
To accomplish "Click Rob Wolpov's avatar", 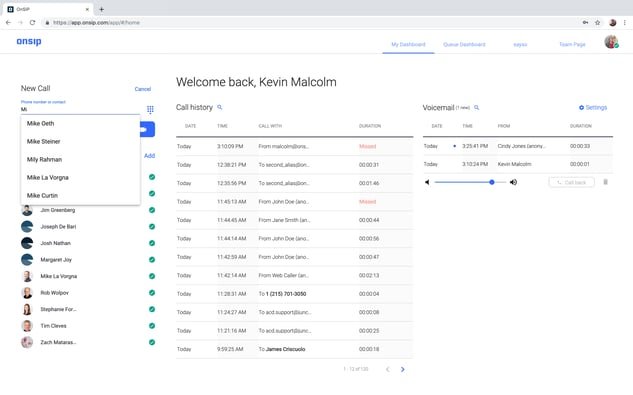I will (27, 293).
